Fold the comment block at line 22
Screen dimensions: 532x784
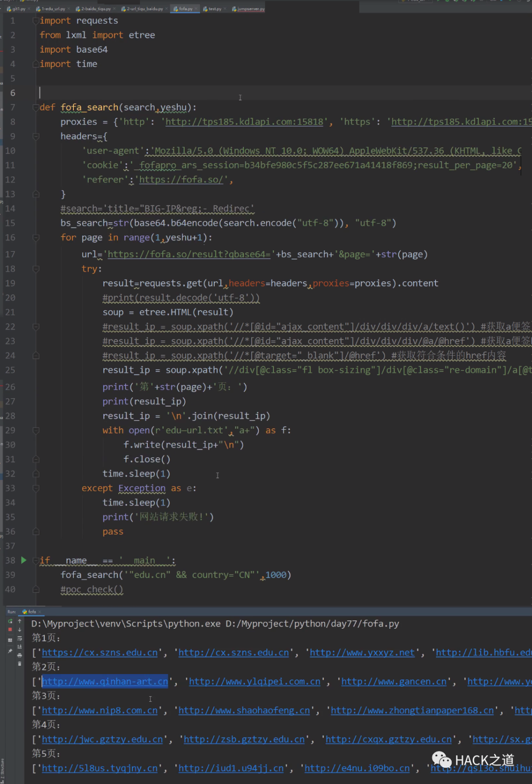coord(35,327)
